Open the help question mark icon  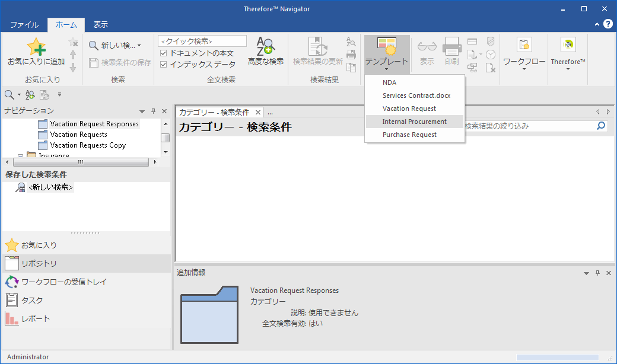[x=608, y=24]
